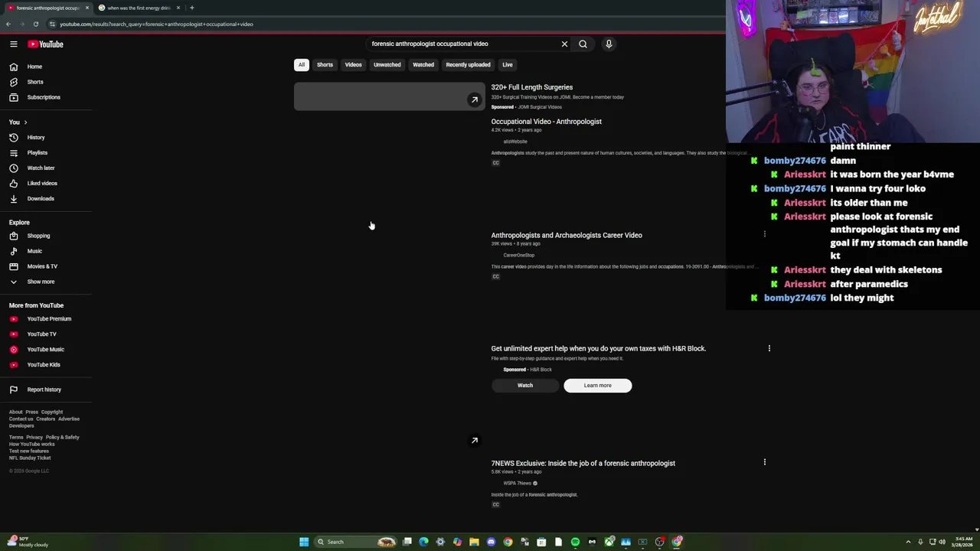Open Test new features footer link

point(29,452)
